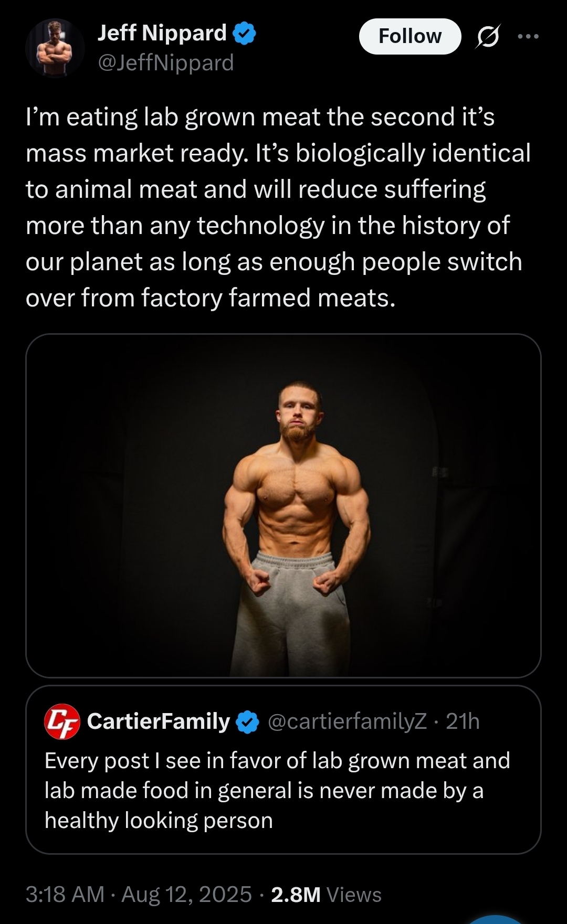Click the Aug 12, 2025 date

pyautogui.click(x=186, y=895)
